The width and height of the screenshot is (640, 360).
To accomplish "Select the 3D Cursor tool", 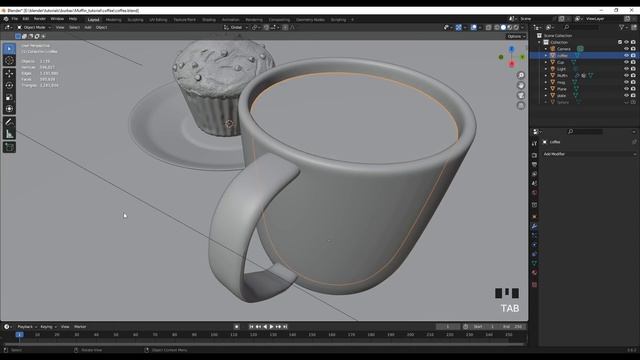I will coord(9,60).
